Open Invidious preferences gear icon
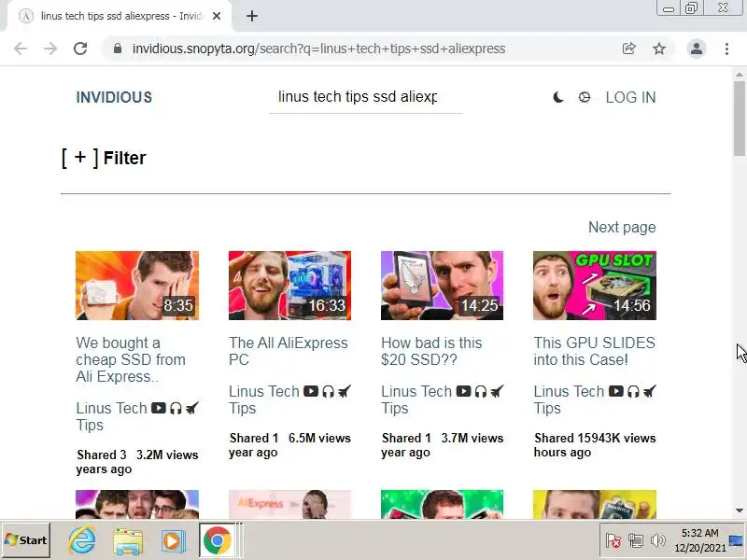The image size is (747, 560). pyautogui.click(x=585, y=97)
